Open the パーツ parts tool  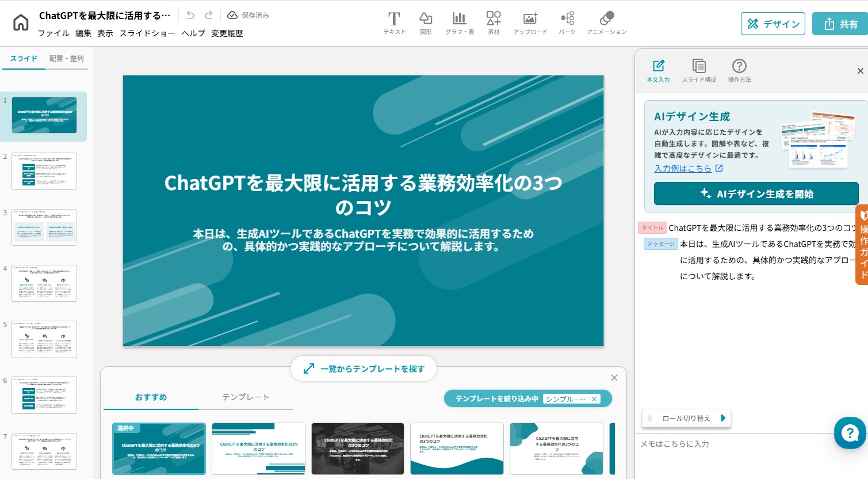[567, 23]
